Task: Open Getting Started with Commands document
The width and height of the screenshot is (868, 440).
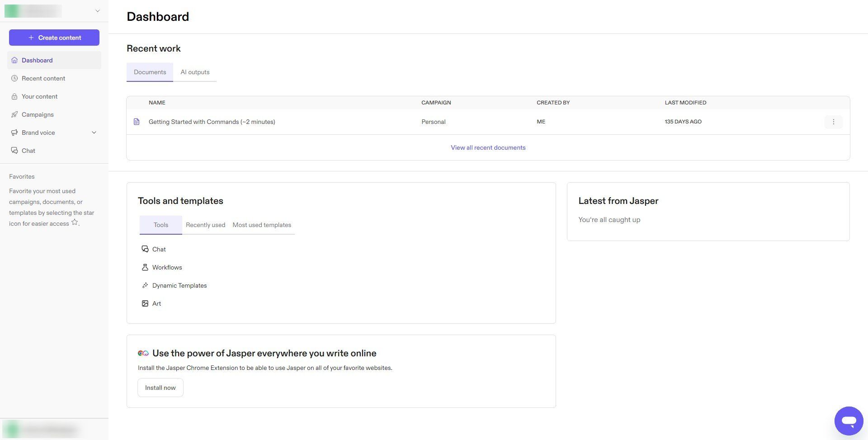Action: 212,122
